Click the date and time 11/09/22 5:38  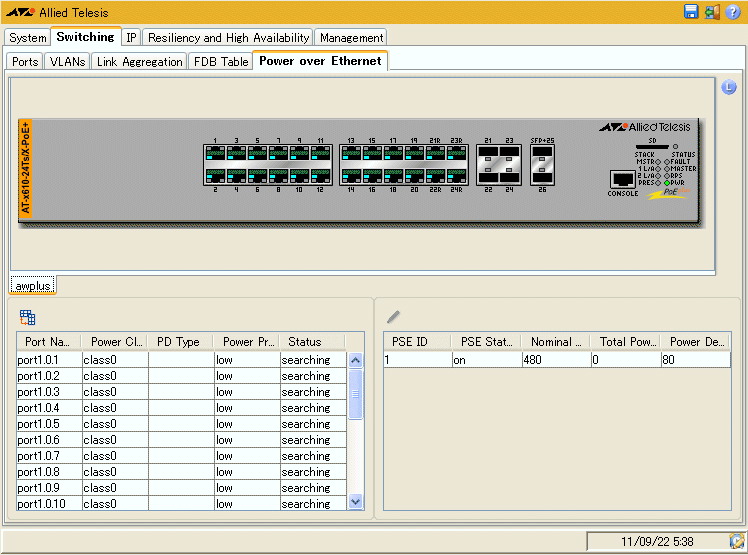point(657,542)
